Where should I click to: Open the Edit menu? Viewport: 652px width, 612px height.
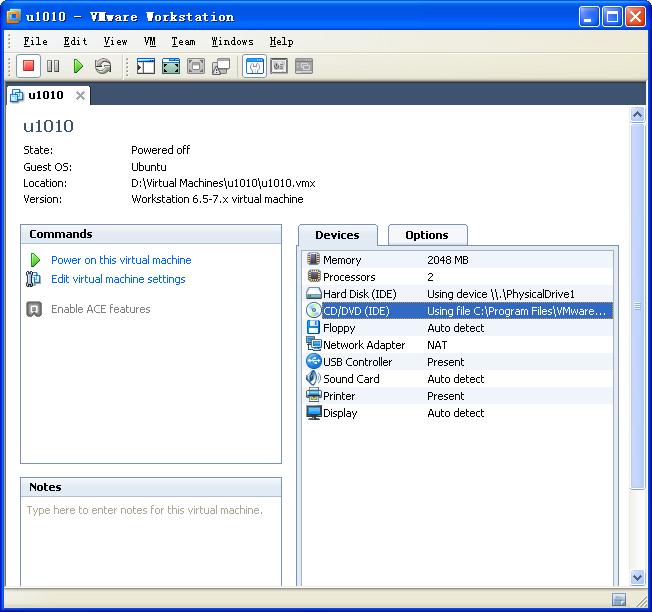click(75, 42)
